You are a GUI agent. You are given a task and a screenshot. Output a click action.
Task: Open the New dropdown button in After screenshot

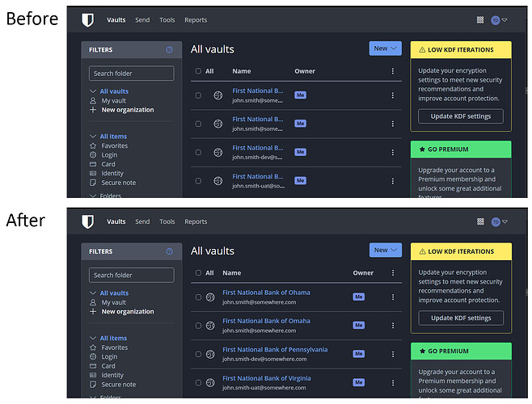click(x=386, y=250)
